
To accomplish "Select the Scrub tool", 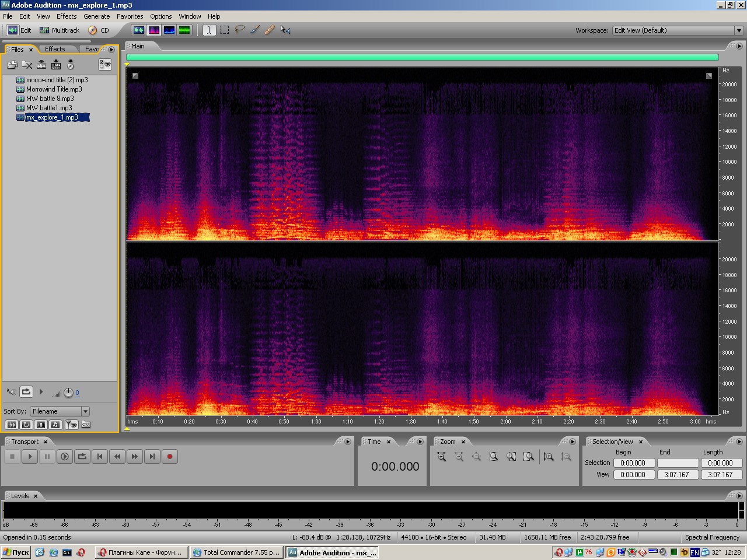I will 285,30.
